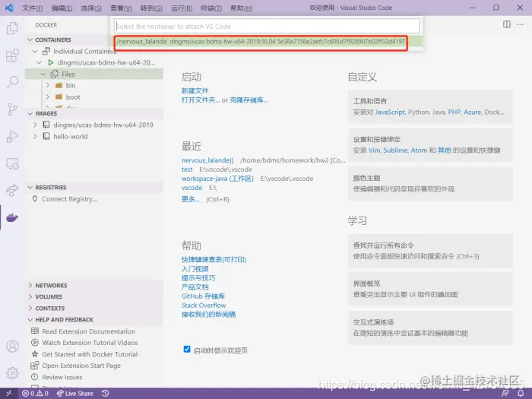Click Connect Registry... item
This screenshot has width=532, height=399.
(69, 199)
